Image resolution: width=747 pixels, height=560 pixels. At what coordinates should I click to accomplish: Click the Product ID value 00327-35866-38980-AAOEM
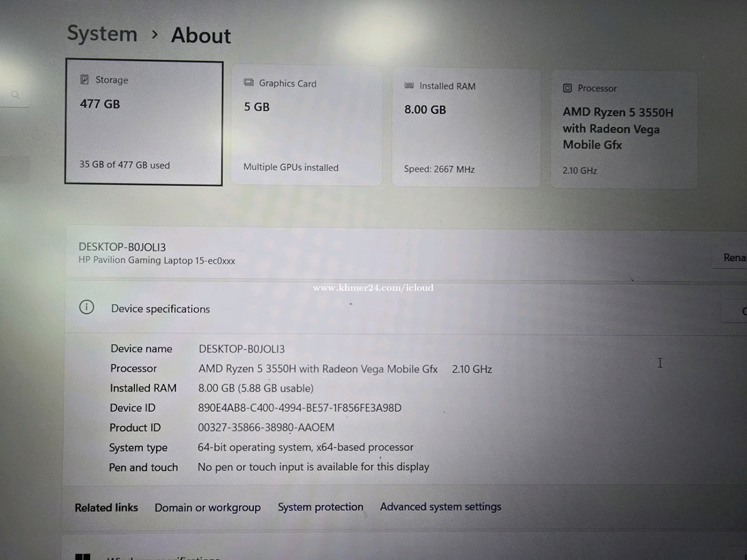click(266, 427)
